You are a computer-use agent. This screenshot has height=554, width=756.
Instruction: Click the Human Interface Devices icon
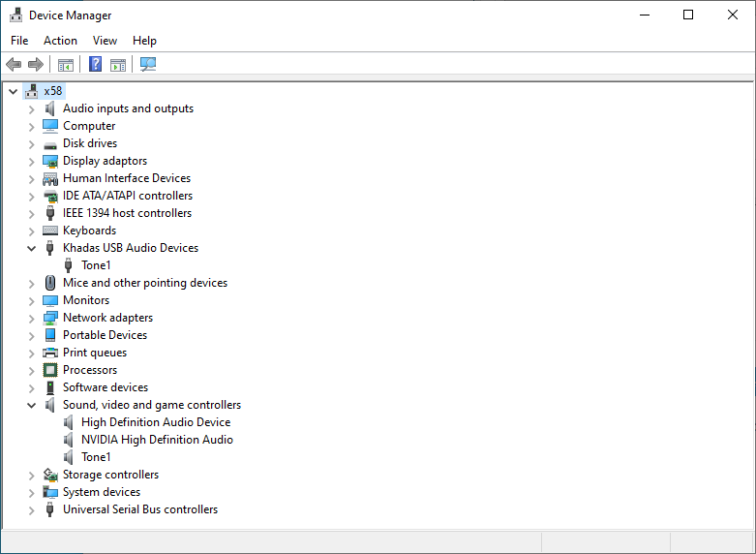(50, 178)
